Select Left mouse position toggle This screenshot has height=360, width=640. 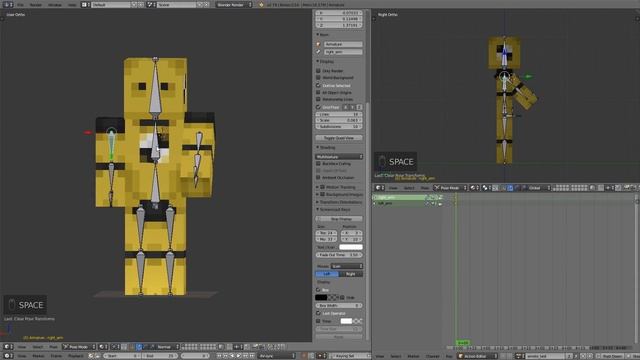pyautogui.click(x=327, y=274)
